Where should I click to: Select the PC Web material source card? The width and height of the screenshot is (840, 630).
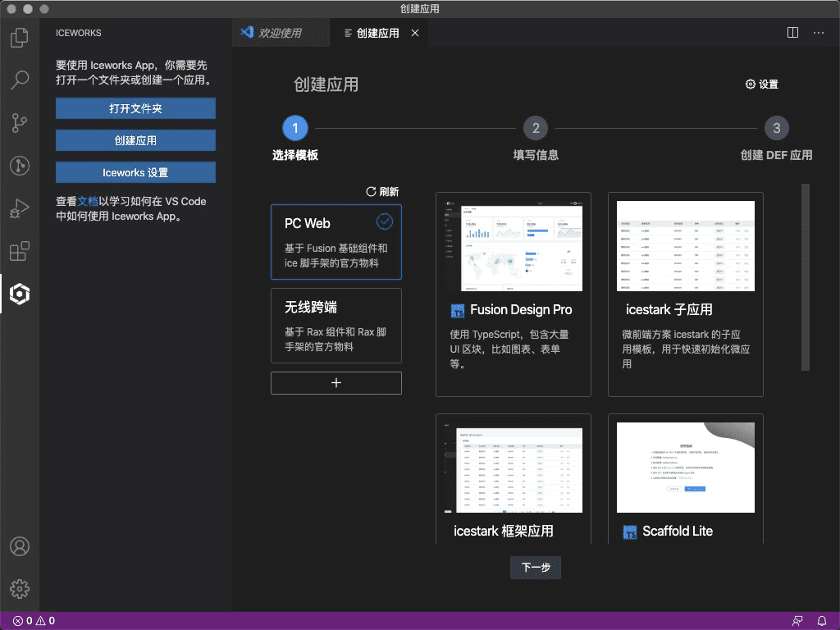(x=336, y=242)
